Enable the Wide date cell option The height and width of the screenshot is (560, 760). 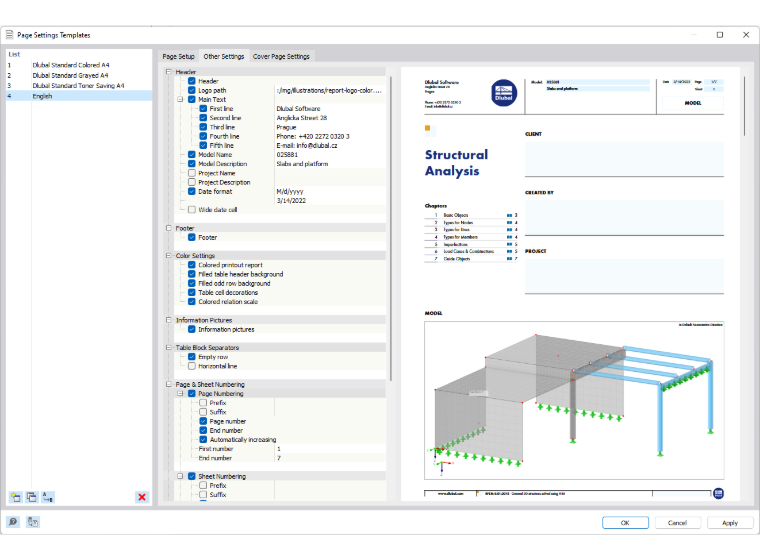coord(192,210)
